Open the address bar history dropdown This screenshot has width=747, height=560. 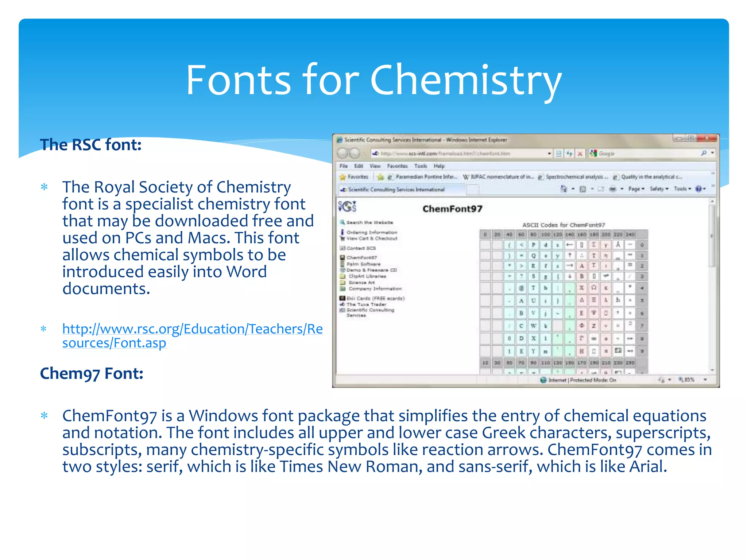[x=549, y=153]
